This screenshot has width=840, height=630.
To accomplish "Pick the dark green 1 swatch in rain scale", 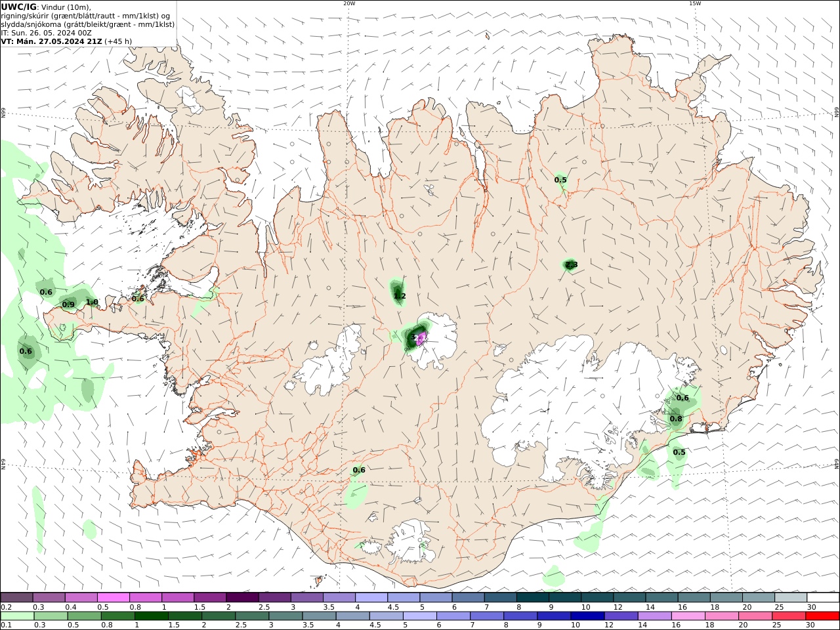I will (x=150, y=616).
